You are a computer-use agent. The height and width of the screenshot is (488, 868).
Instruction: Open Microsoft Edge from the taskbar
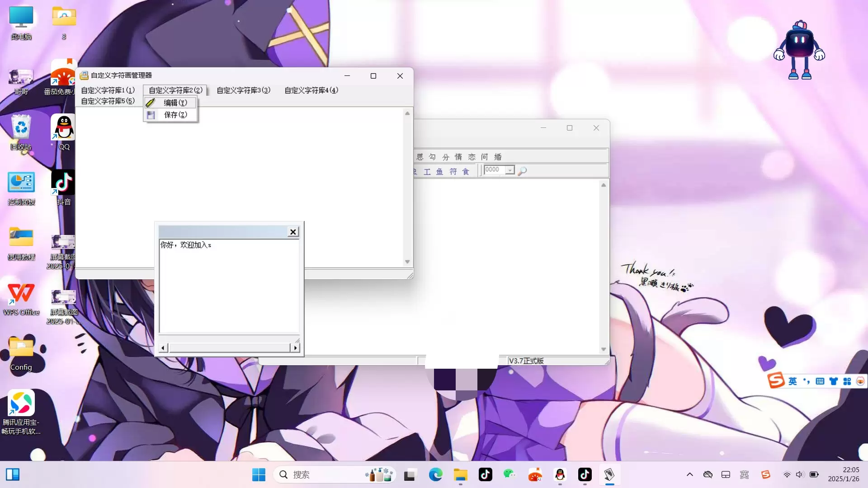pos(435,474)
